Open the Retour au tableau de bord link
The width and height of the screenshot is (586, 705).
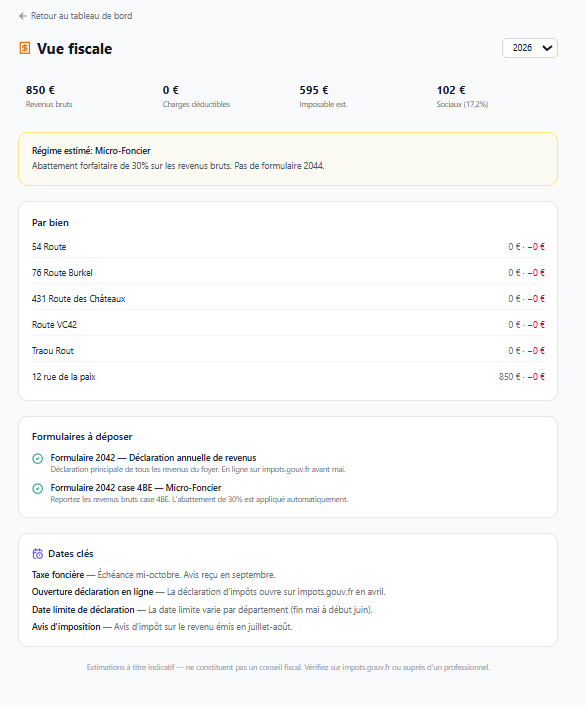(x=76, y=16)
